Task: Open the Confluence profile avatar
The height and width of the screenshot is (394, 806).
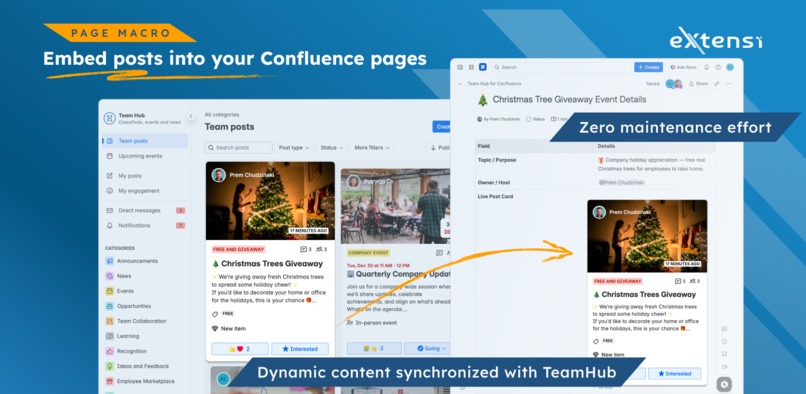Action: pyautogui.click(x=730, y=67)
